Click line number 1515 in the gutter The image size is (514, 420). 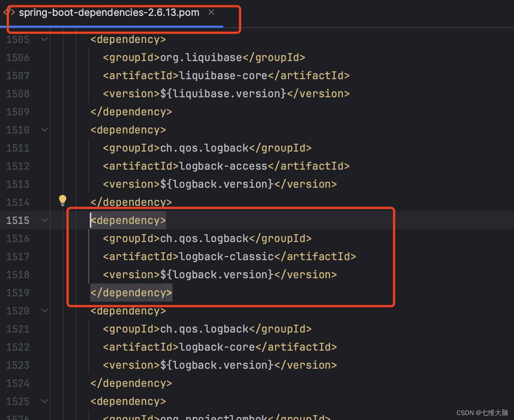(18, 221)
